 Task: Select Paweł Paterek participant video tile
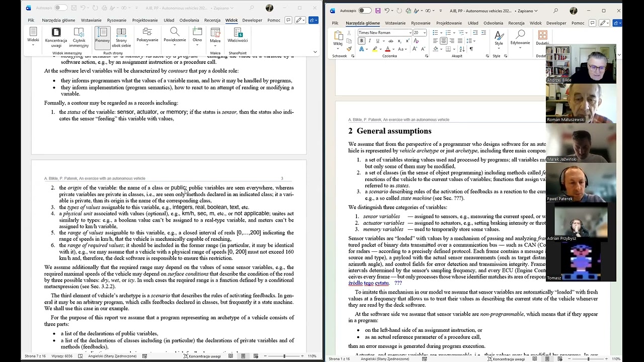tap(581, 183)
